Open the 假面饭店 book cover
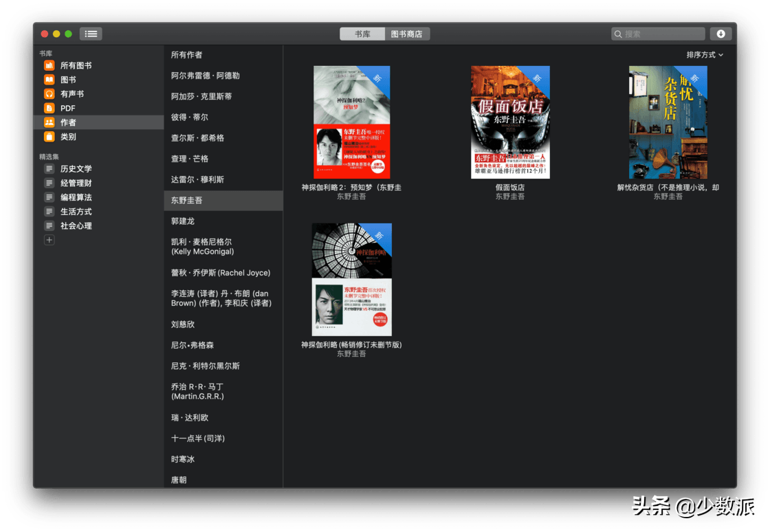770x532 pixels. (510, 122)
